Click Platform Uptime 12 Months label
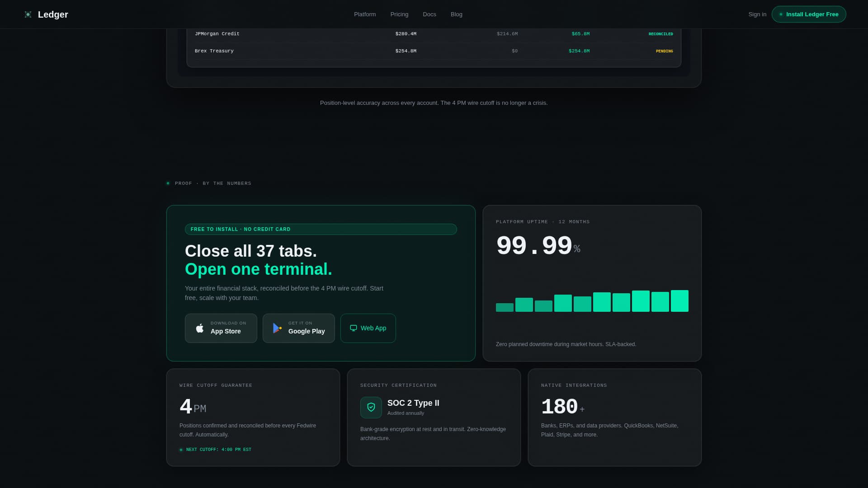The width and height of the screenshot is (868, 488). (x=542, y=222)
